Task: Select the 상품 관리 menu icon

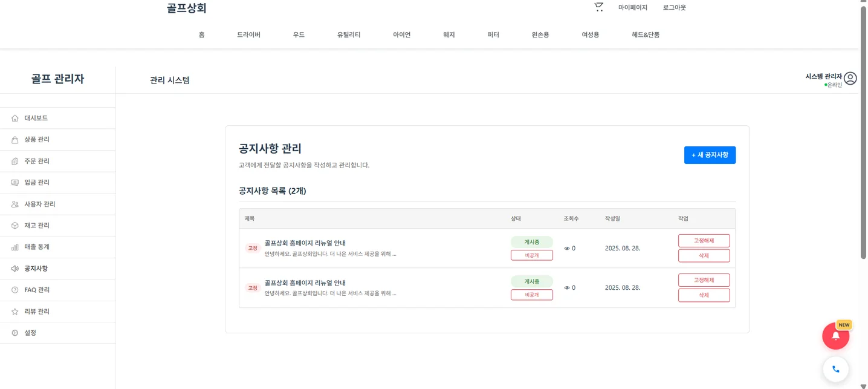Action: (15, 139)
